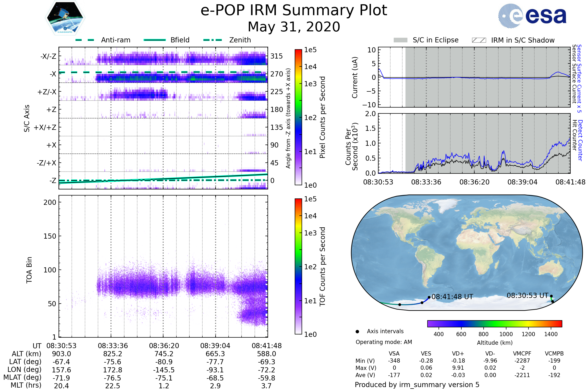The height and width of the screenshot is (392, 588).
Task: Click the hatched IRM in S/C Shadow patch
Action: pos(479,40)
